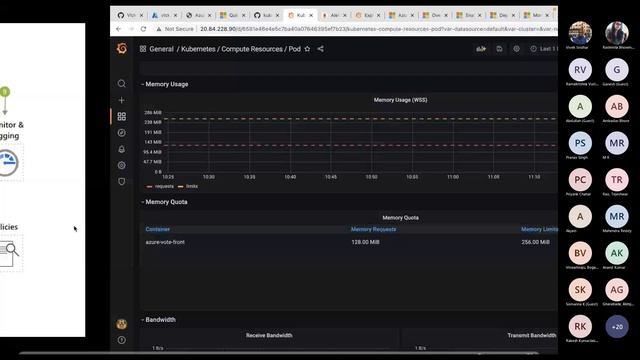Image resolution: width=640 pixels, height=360 pixels.
Task: Open the Last 1 hour time picker
Action: coord(544,49)
